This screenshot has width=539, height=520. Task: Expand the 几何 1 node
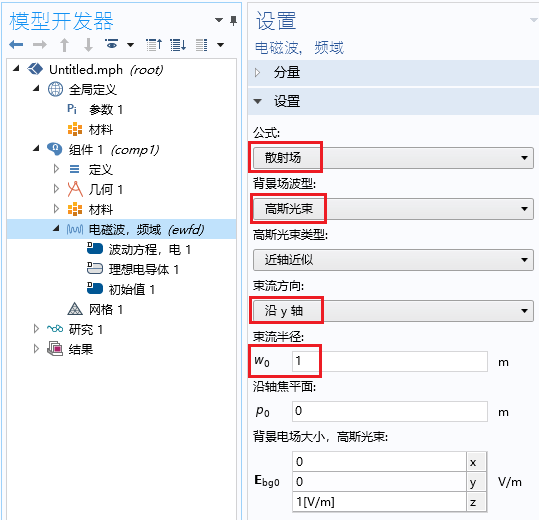tap(56, 189)
